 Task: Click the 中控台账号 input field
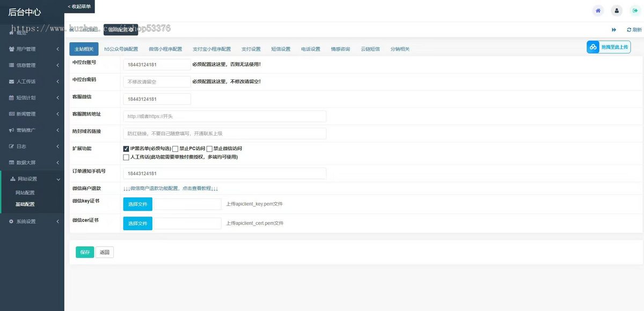(157, 64)
